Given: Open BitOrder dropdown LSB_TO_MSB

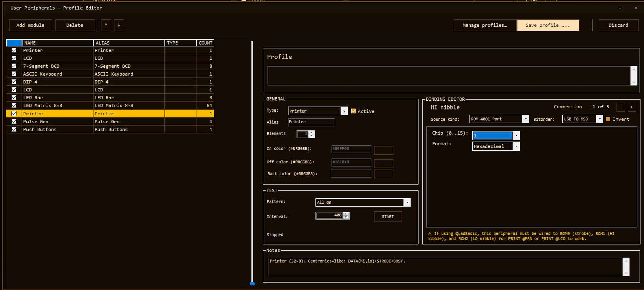Looking at the screenshot, I should [583, 119].
